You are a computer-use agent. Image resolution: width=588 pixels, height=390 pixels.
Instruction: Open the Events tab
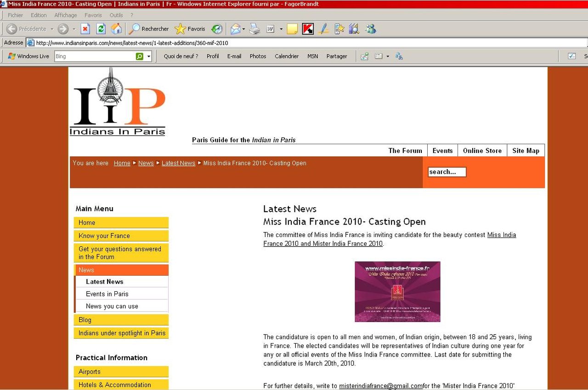coord(442,151)
